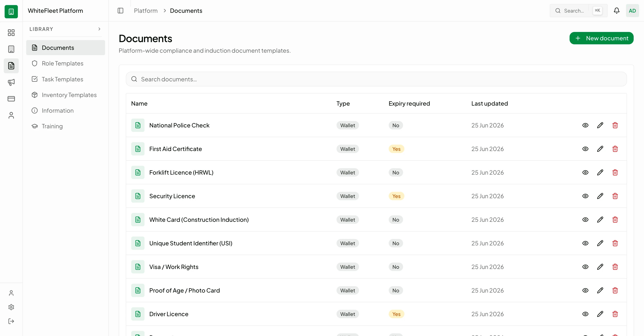
Task: Sort by the Last updated column header
Action: (490, 103)
